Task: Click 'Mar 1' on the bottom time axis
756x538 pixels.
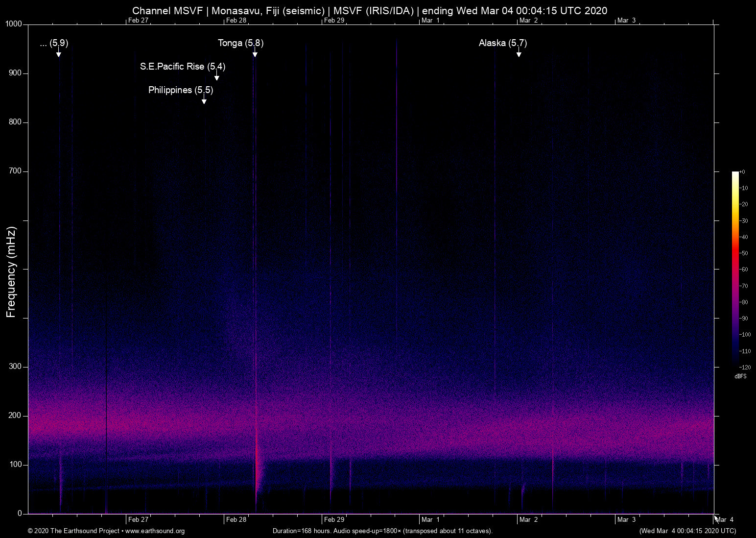Action: 430,520
